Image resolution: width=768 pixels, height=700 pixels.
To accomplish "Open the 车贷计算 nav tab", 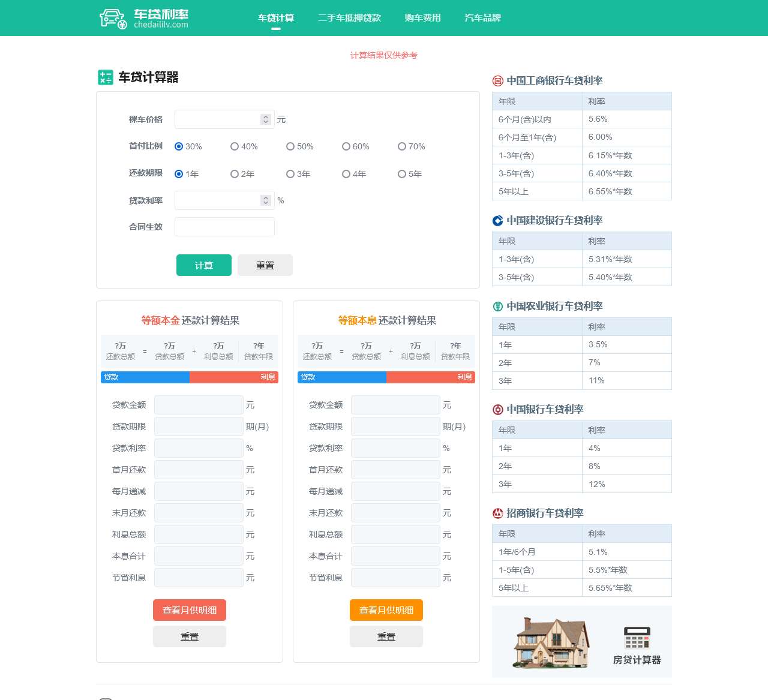I will (x=276, y=18).
